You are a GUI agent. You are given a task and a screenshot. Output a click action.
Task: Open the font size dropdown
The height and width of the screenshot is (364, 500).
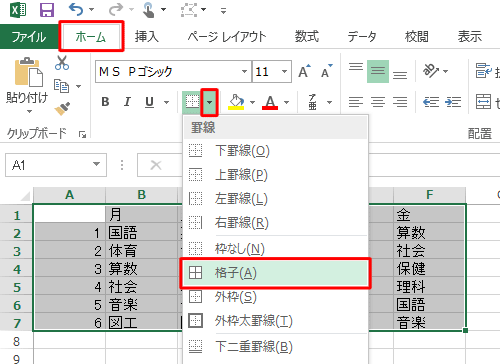point(284,71)
